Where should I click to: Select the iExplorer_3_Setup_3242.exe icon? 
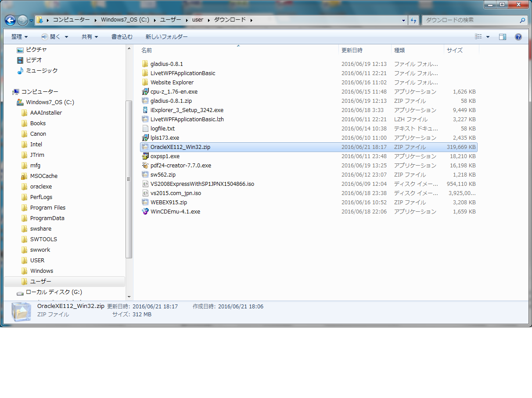tap(146, 110)
